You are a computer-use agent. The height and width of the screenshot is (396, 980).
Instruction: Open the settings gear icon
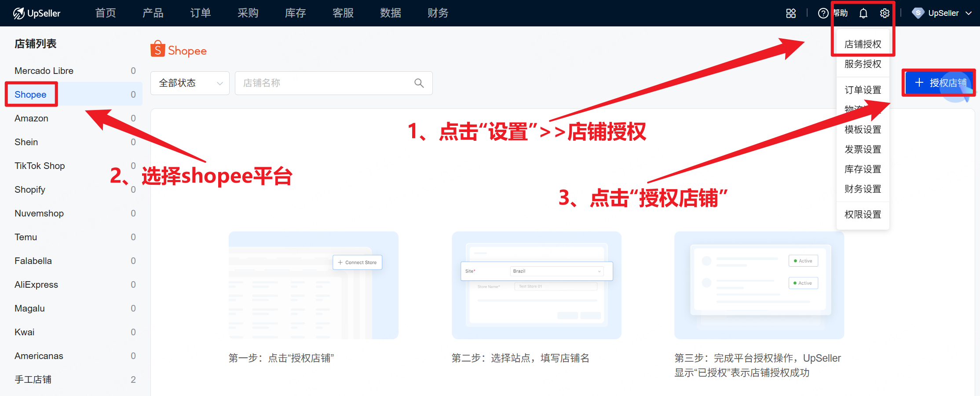pyautogui.click(x=885, y=13)
